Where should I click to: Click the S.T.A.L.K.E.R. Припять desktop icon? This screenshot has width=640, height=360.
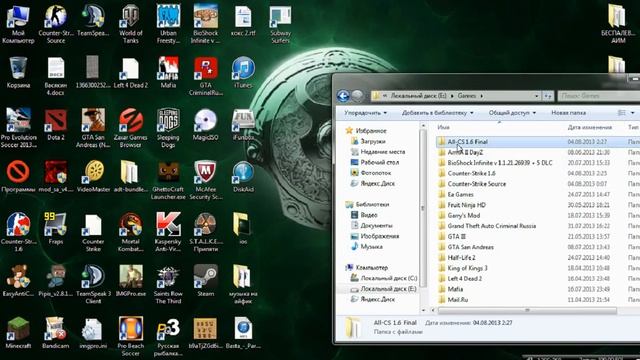206,232
